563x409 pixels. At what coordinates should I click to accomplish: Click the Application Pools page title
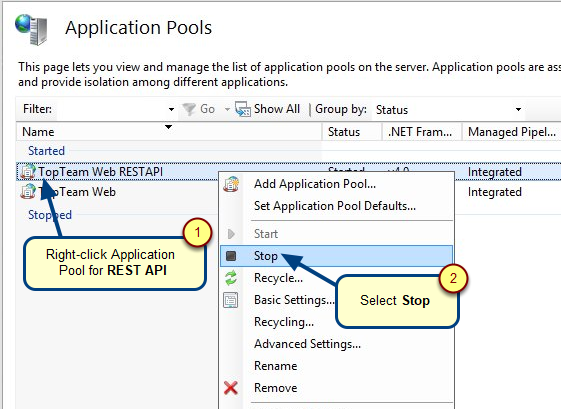coord(139,28)
